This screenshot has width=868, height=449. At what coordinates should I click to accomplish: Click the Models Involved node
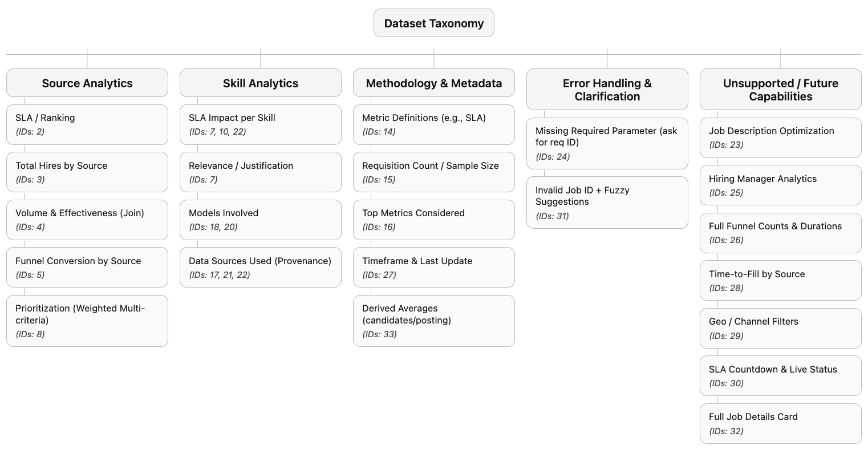(x=261, y=220)
